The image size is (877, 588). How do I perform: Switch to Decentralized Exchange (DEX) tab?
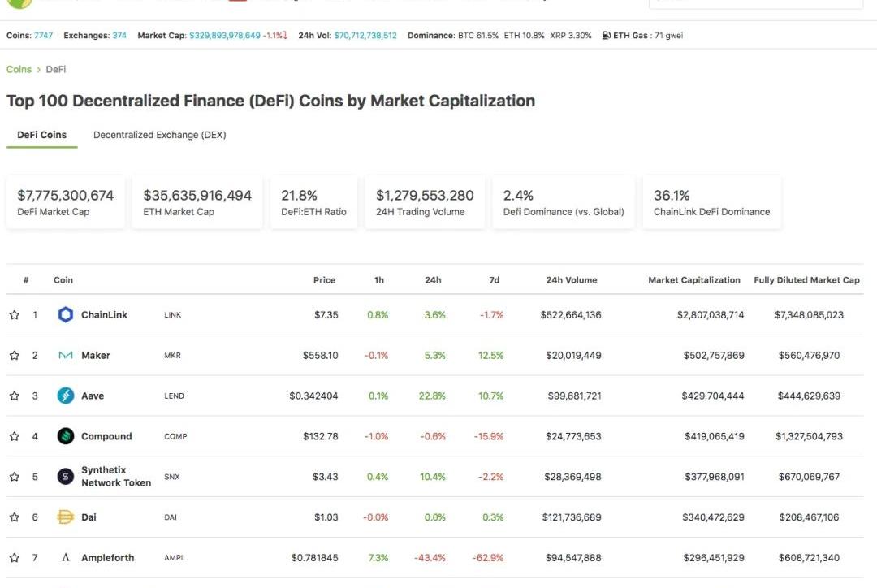[159, 135]
